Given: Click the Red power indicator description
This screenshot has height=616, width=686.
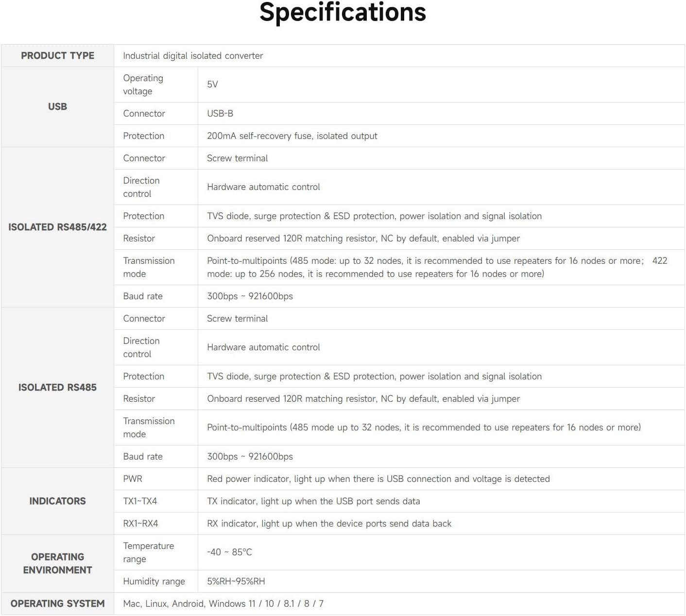Looking at the screenshot, I should click(x=378, y=479).
